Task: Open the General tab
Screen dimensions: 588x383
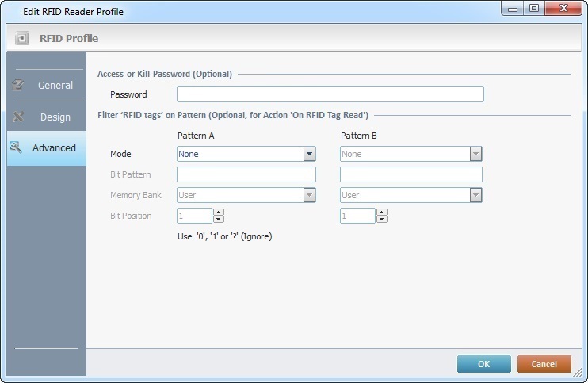Action: [x=55, y=85]
